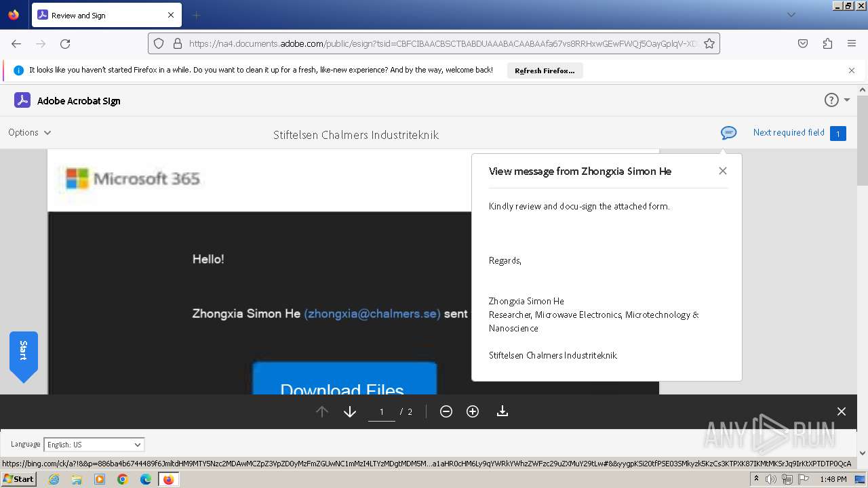Click the taskbar clock 1:48 PM
868x488 pixels.
(x=833, y=479)
